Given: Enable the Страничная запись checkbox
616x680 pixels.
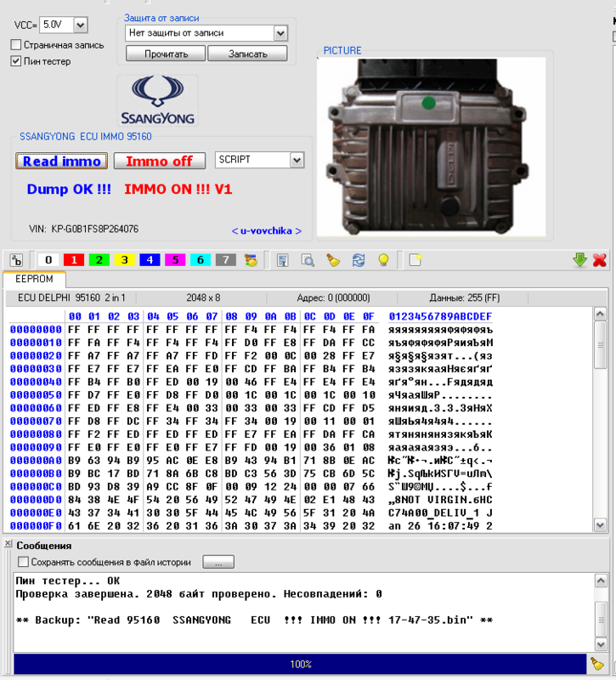Looking at the screenshot, I should pyautogui.click(x=16, y=45).
